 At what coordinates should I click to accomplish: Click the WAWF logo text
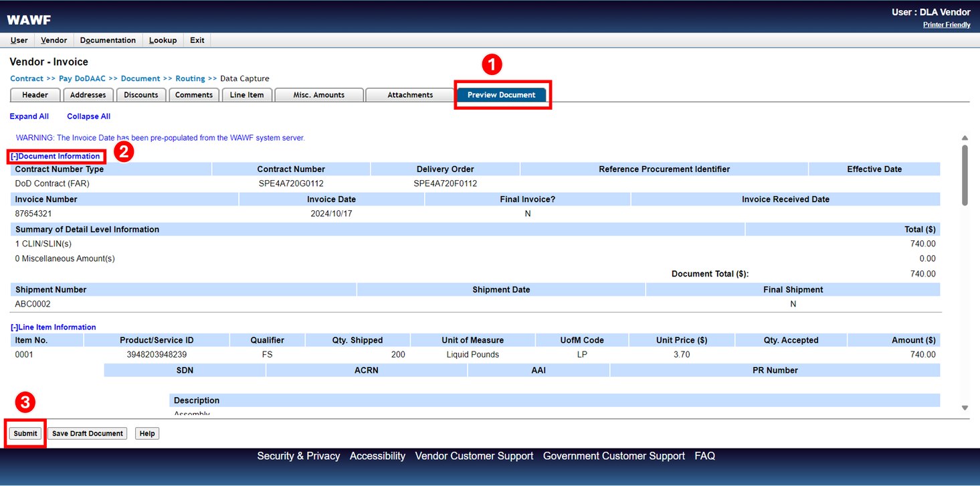tap(29, 20)
